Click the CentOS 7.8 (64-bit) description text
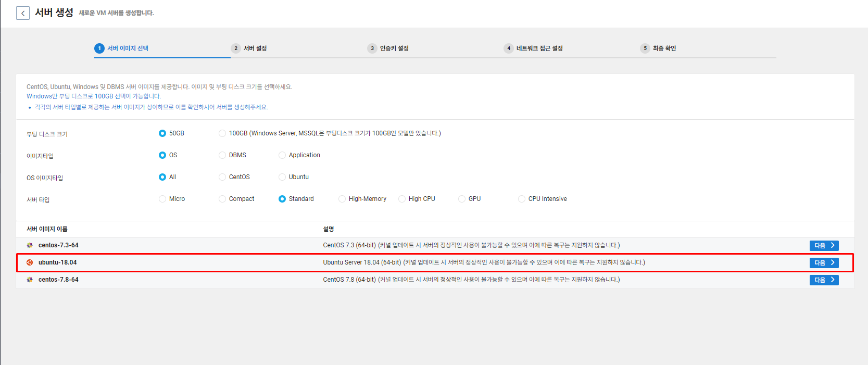The height and width of the screenshot is (365, 868). tap(471, 280)
